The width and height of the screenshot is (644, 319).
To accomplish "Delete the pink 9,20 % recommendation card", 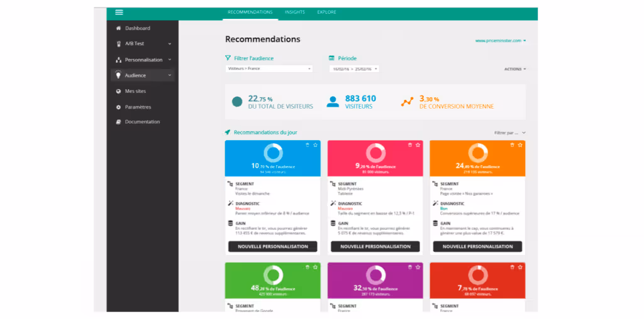I will pos(409,144).
